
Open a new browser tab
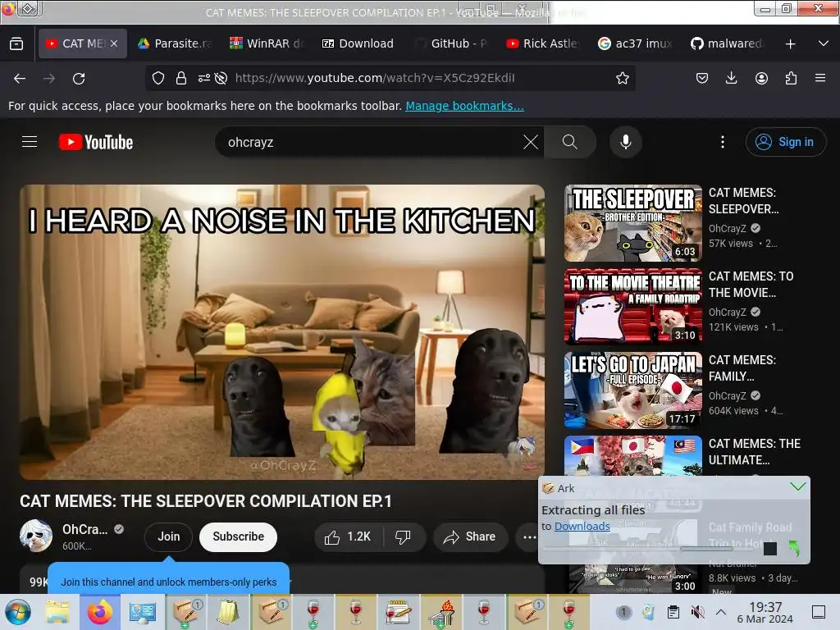tap(790, 44)
